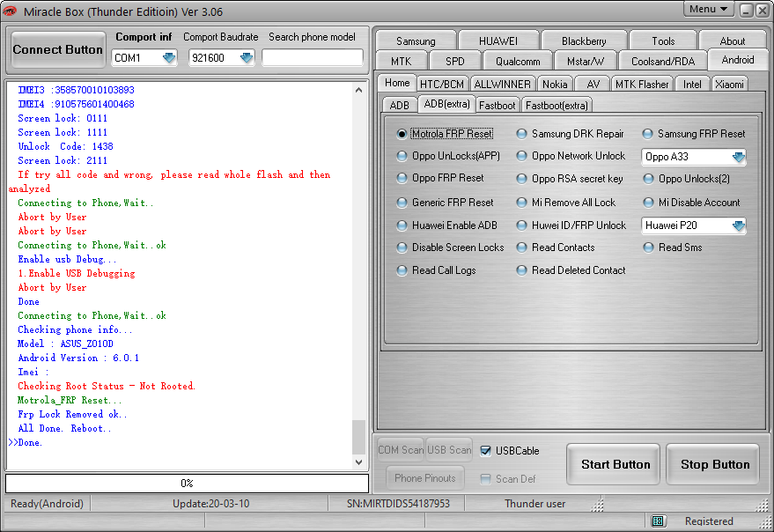The height and width of the screenshot is (532, 774).
Task: Open the Intel sub-tab
Action: (692, 85)
